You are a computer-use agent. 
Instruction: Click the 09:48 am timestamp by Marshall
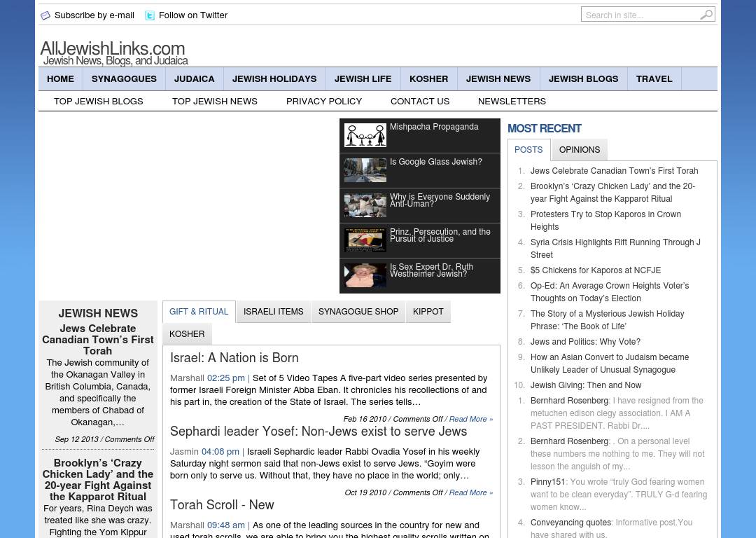(x=226, y=525)
